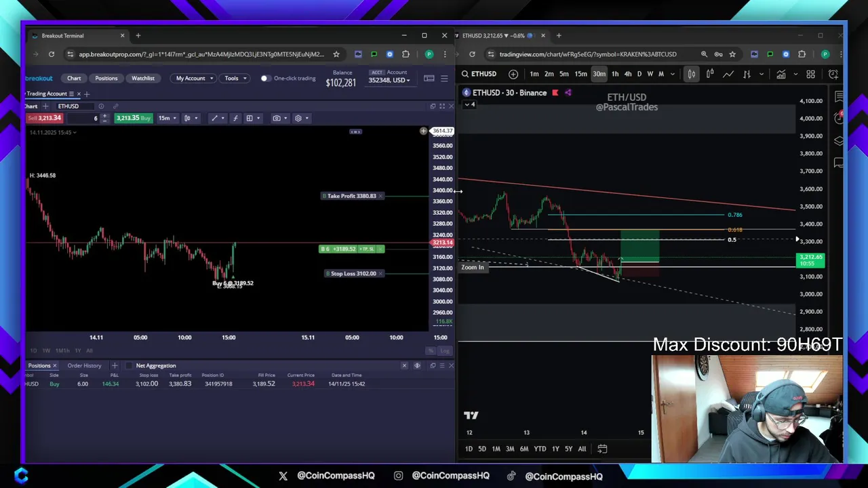868x488 pixels.
Task: Open the Positions view in Breakout top bar
Action: pos(106,79)
